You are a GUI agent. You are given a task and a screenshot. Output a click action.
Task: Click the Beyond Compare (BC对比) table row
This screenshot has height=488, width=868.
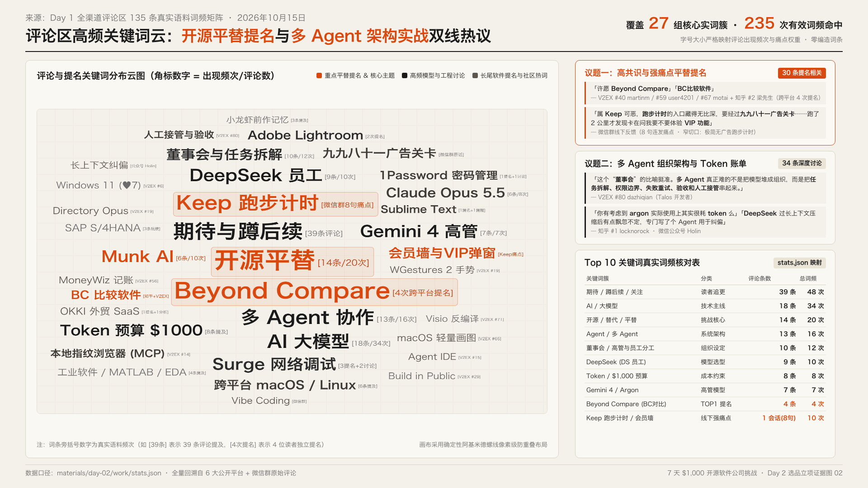705,404
